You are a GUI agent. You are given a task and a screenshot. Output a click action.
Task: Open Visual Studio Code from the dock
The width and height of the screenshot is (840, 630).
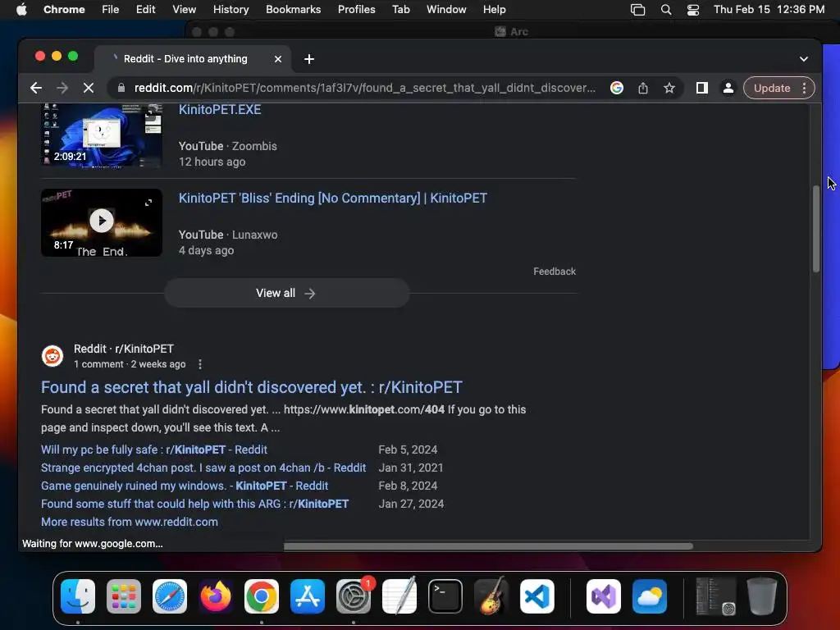pyautogui.click(x=537, y=596)
